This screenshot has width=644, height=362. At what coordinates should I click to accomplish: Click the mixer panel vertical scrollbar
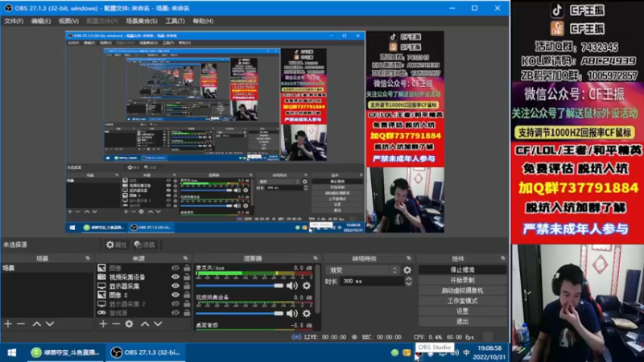317,287
